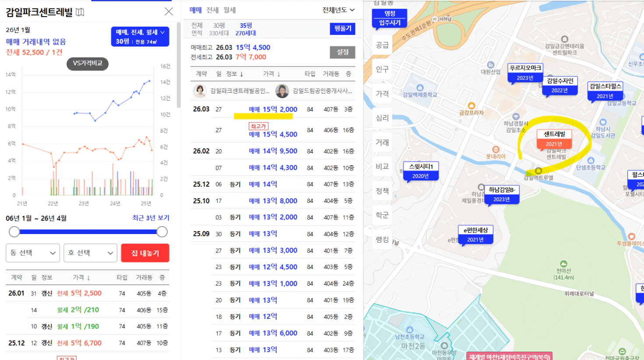Image resolution: width=644 pixels, height=360 pixels.
Task: Open the 랭킹 map menu
Action: [382, 240]
